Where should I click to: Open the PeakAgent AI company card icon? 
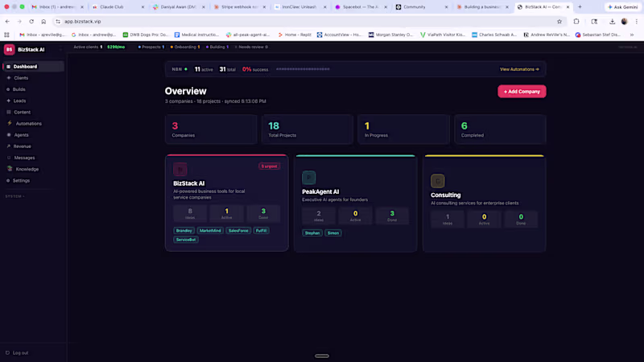coord(309,177)
